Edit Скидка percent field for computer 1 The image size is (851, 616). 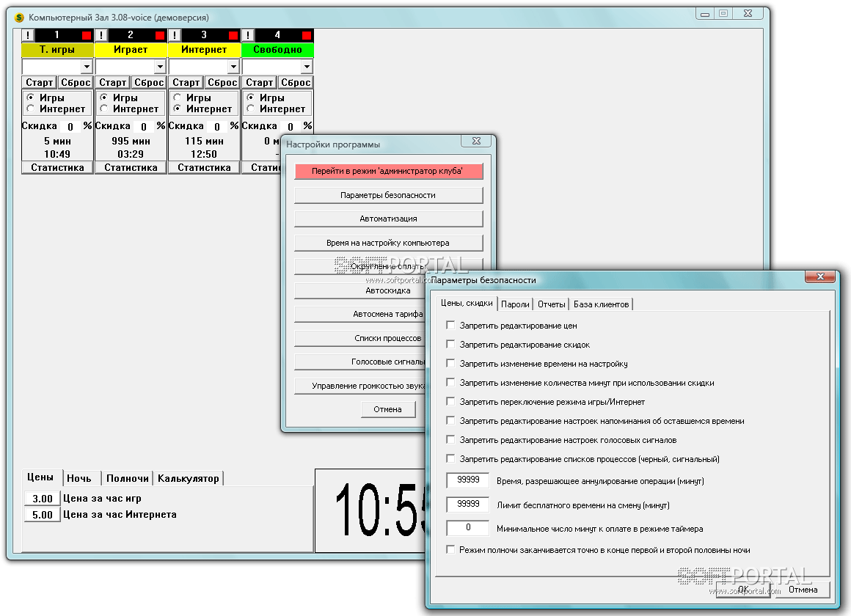point(70,126)
